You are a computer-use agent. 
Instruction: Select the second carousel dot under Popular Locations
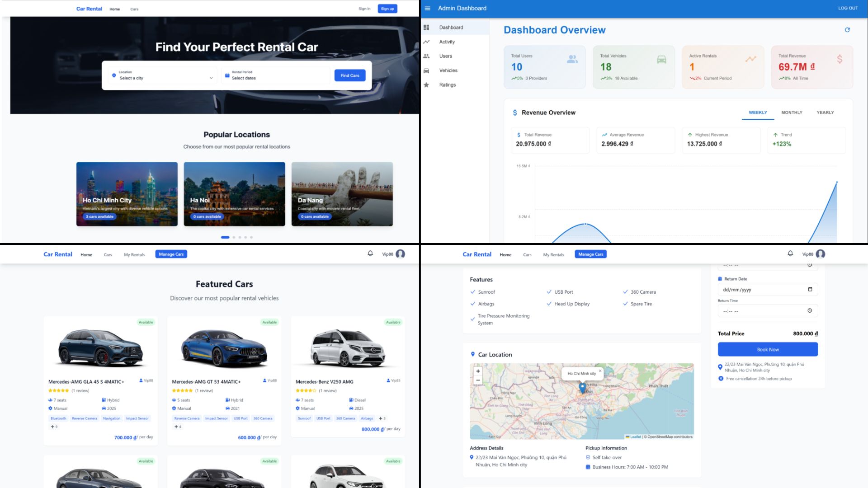pos(234,237)
